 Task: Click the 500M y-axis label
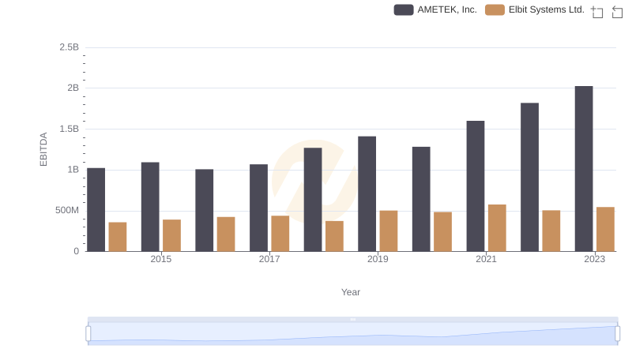(67, 210)
